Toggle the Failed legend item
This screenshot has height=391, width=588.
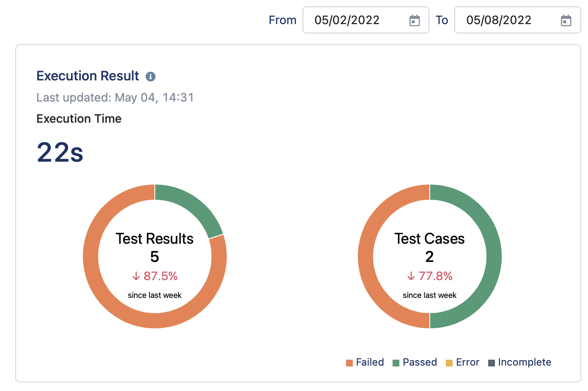pos(365,362)
